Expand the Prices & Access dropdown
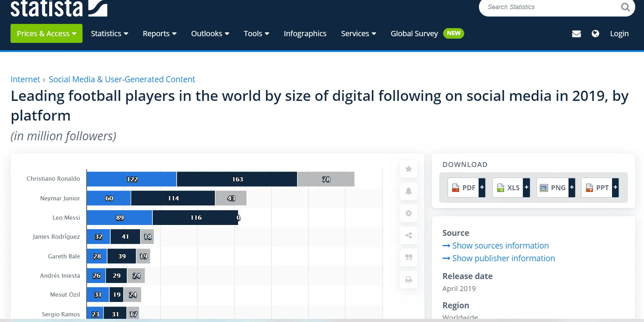The height and width of the screenshot is (322, 644). (46, 33)
